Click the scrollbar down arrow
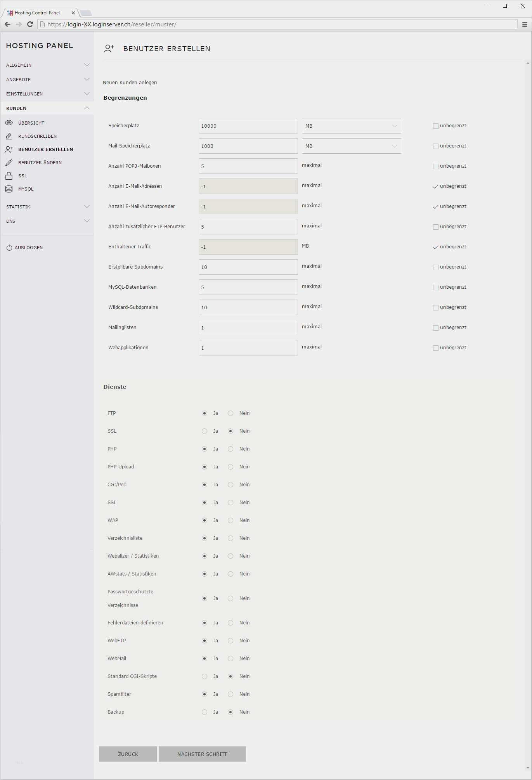Viewport: 532px width, 780px height. (527, 768)
